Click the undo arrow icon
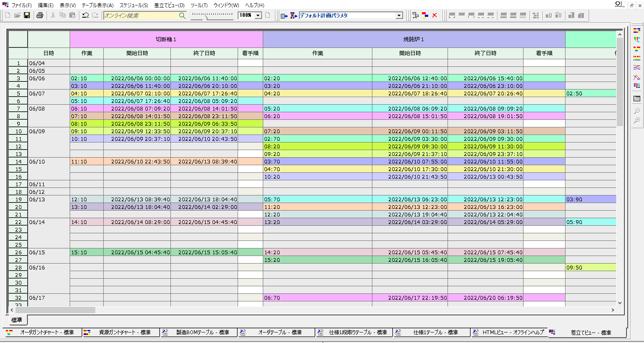Screen dimensions: 644x343 tap(85, 16)
